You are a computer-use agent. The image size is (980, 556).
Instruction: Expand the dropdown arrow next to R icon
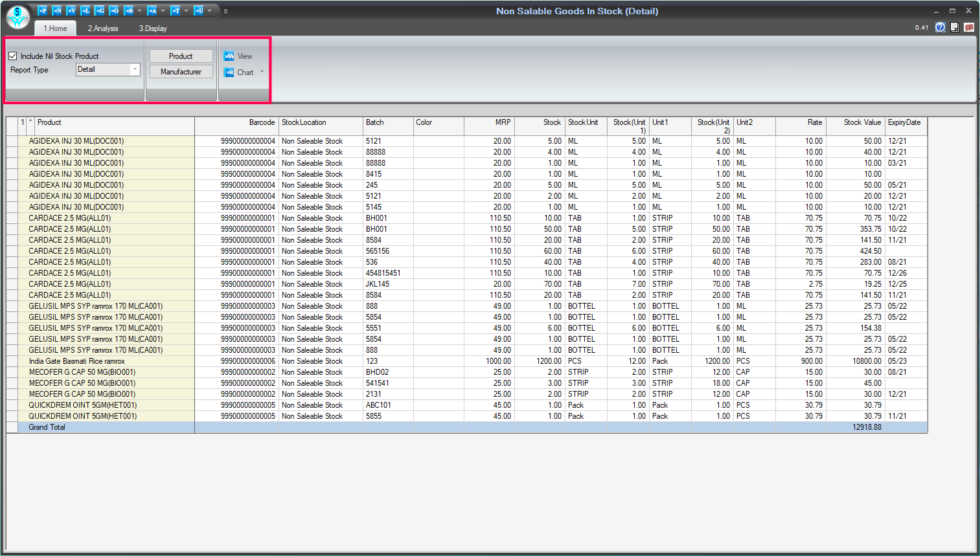pos(139,10)
